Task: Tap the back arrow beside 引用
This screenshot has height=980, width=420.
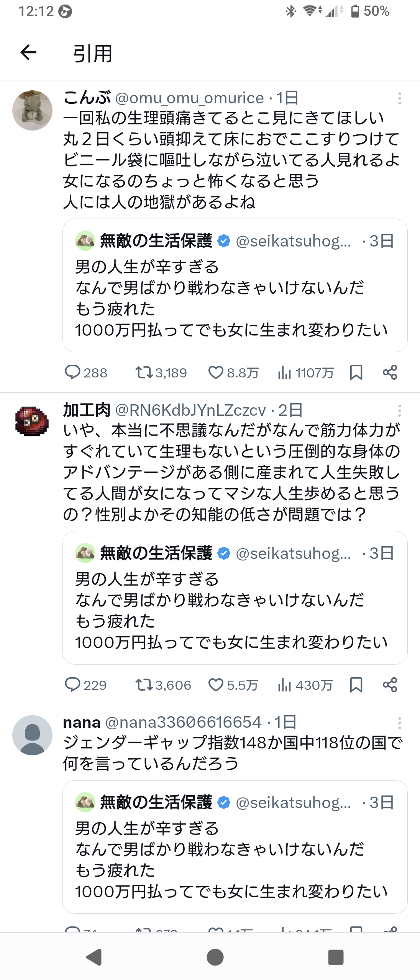Action: [x=28, y=52]
